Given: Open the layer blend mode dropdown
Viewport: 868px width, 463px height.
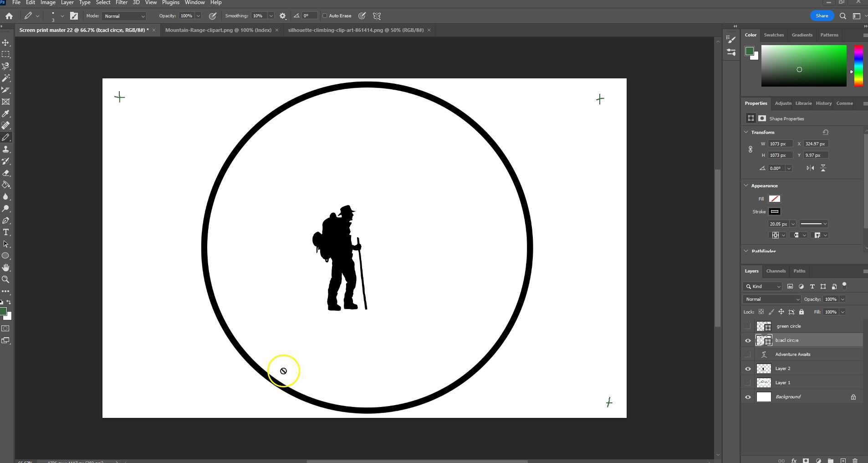Looking at the screenshot, I should (x=771, y=299).
